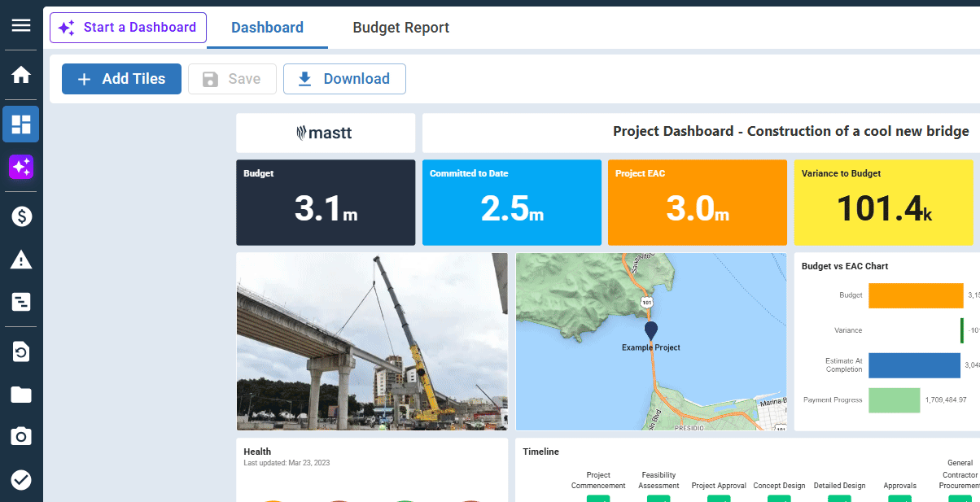Screen dimensions: 980x502
Task: Open the camera icon in sidebar
Action: click(21, 437)
